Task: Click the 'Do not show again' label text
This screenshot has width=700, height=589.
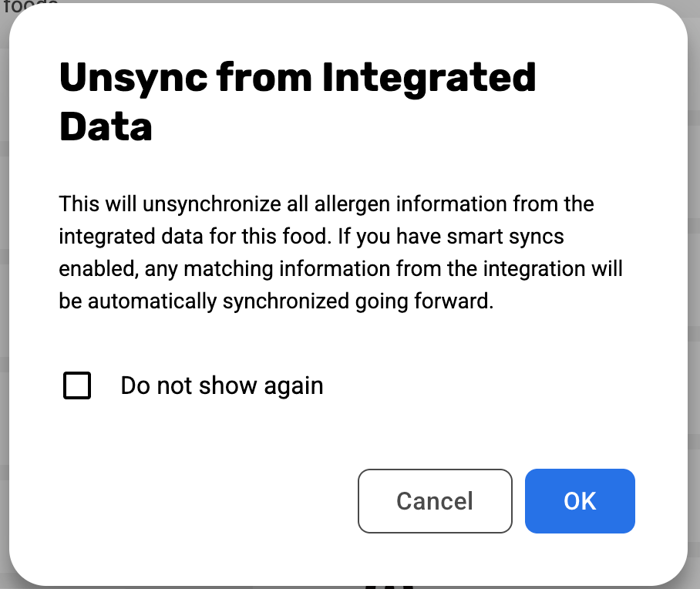Action: point(221,385)
